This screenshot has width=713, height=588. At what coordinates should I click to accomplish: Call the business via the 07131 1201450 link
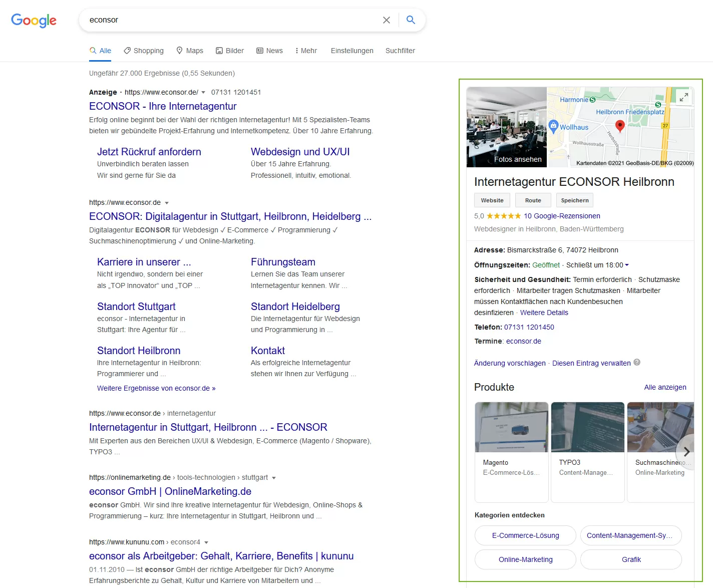click(x=529, y=327)
